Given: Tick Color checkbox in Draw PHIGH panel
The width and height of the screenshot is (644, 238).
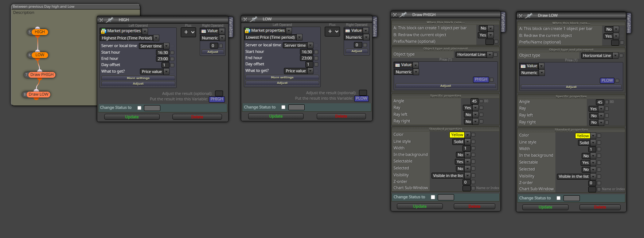Looking at the screenshot, I should tap(473, 135).
